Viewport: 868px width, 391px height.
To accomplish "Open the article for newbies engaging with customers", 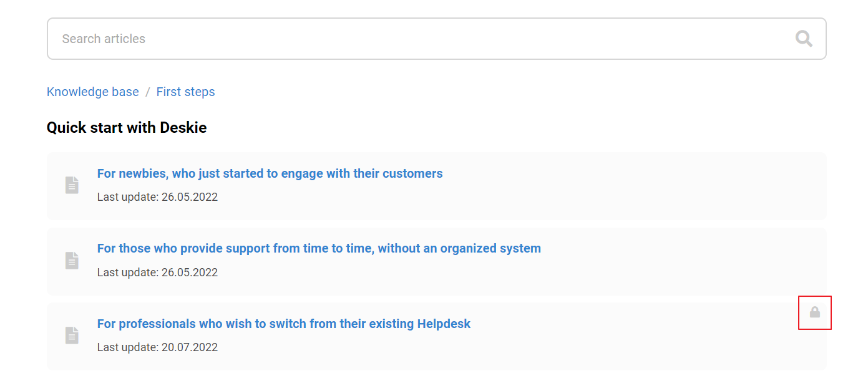I will [270, 173].
